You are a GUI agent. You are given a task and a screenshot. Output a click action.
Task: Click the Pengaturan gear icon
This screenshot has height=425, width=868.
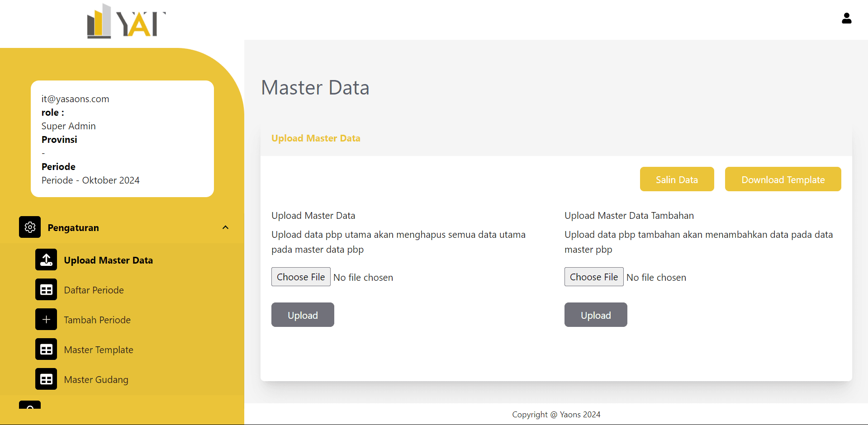pos(30,227)
